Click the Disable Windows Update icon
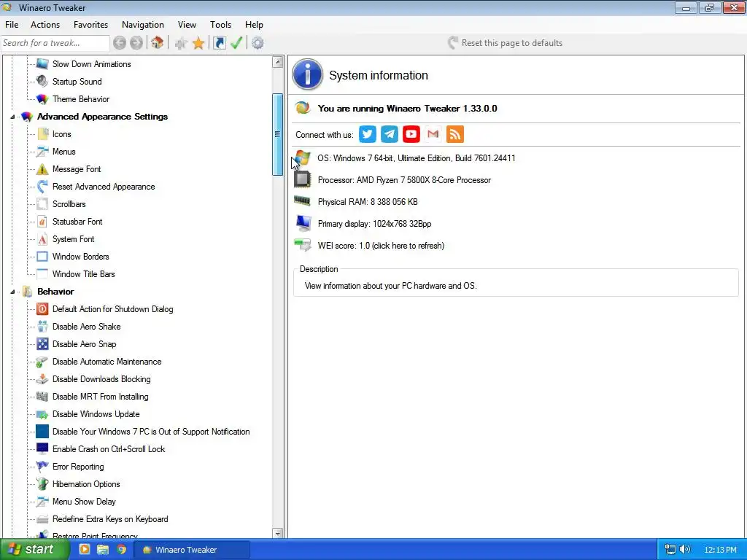Screen dimensions: 747x560 click(x=42, y=414)
